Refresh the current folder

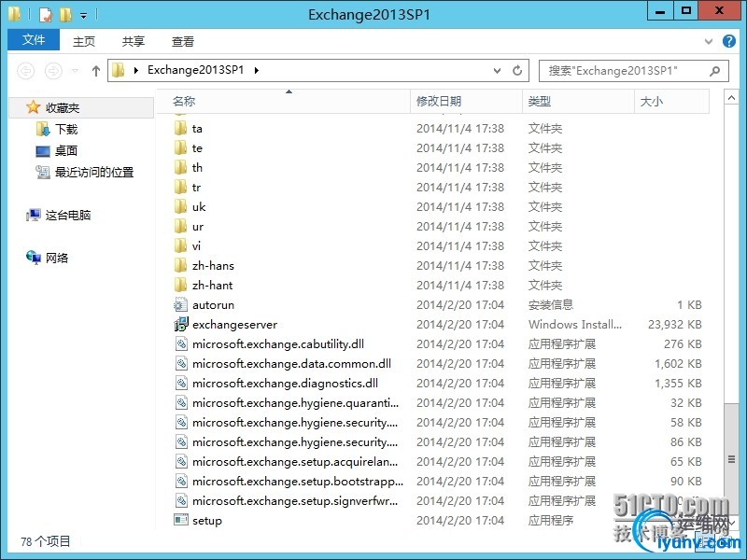point(517,71)
